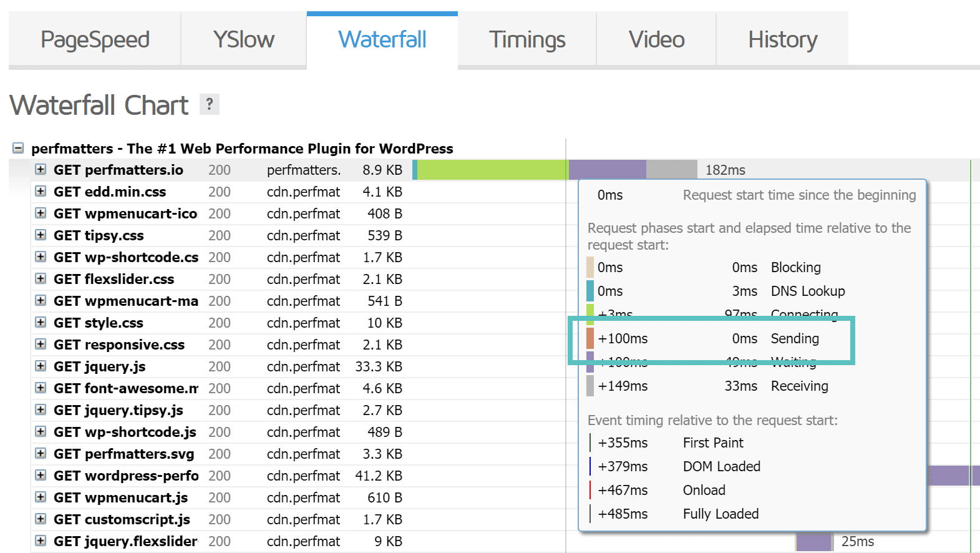Expand the GET jquery.js request row
Screen dimensions: 980x553
pyautogui.click(x=41, y=366)
